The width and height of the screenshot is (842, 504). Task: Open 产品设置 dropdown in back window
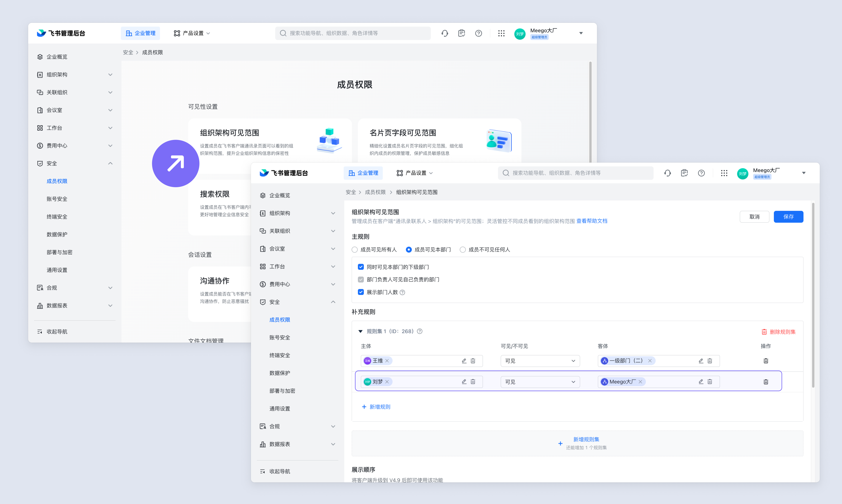click(x=192, y=33)
